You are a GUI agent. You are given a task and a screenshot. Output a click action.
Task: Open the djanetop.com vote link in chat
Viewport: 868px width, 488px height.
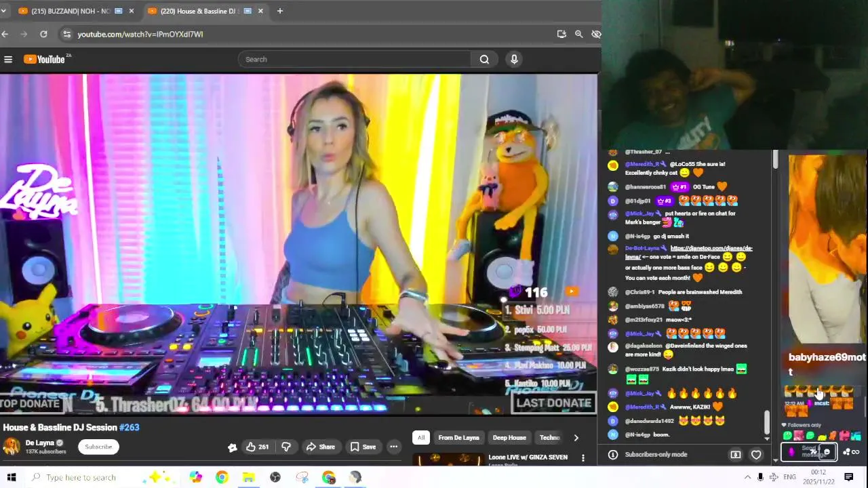point(689,252)
